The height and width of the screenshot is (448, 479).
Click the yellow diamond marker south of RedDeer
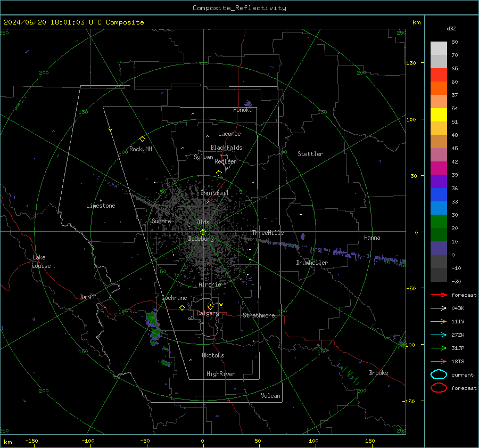point(219,173)
